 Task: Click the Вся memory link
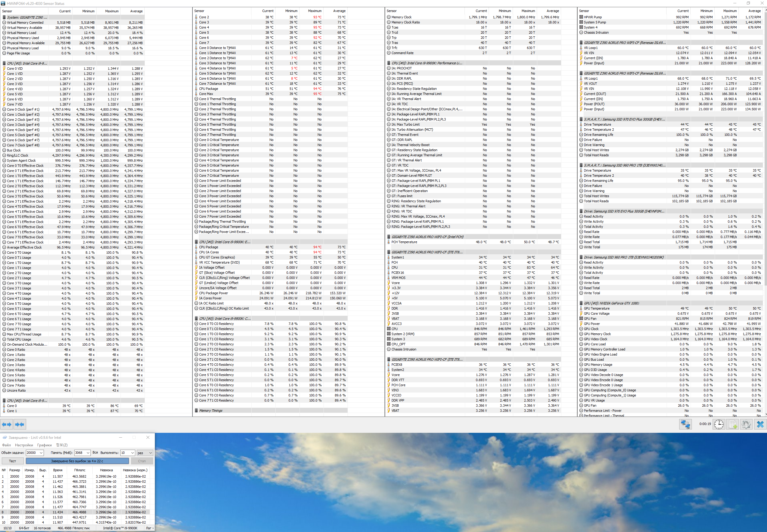point(95,452)
